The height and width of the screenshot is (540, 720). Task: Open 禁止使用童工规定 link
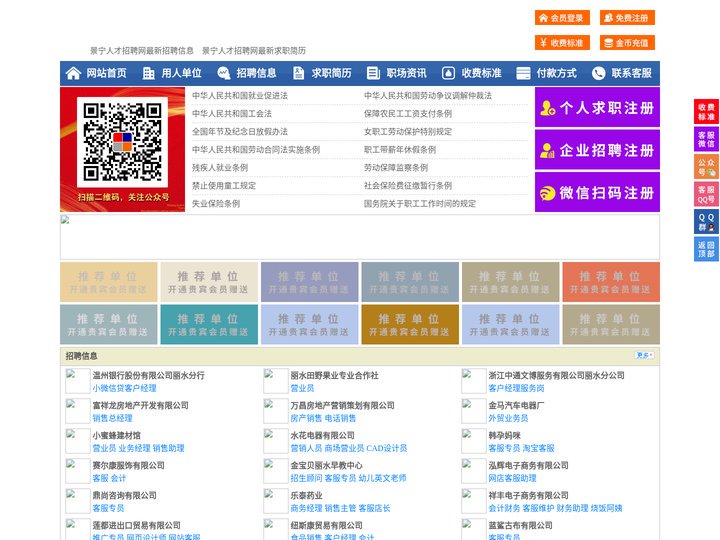(x=224, y=186)
